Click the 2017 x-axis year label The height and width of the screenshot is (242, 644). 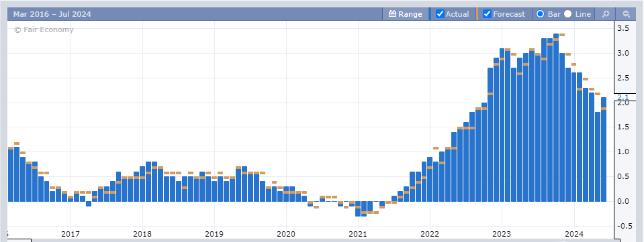click(x=71, y=234)
